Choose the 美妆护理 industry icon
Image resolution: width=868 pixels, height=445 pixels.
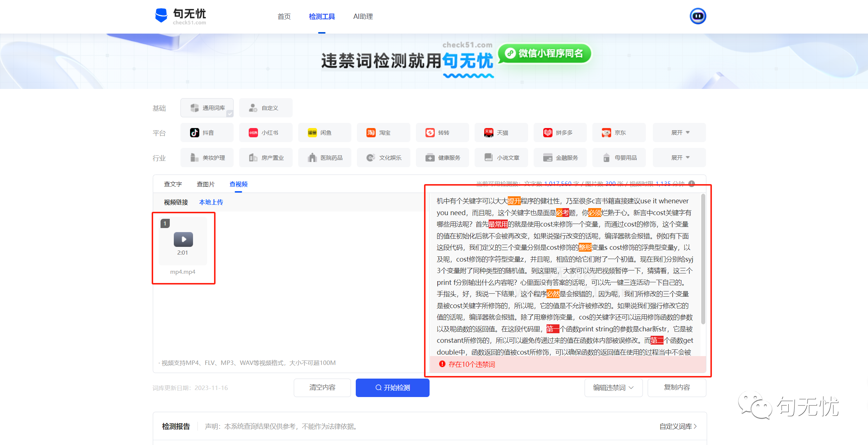click(x=194, y=158)
